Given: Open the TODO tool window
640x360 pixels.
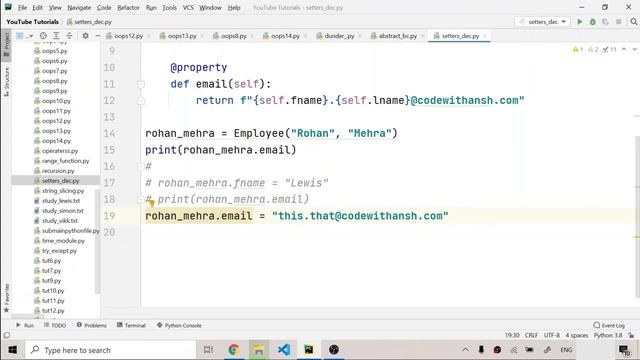Looking at the screenshot, I should point(55,325).
